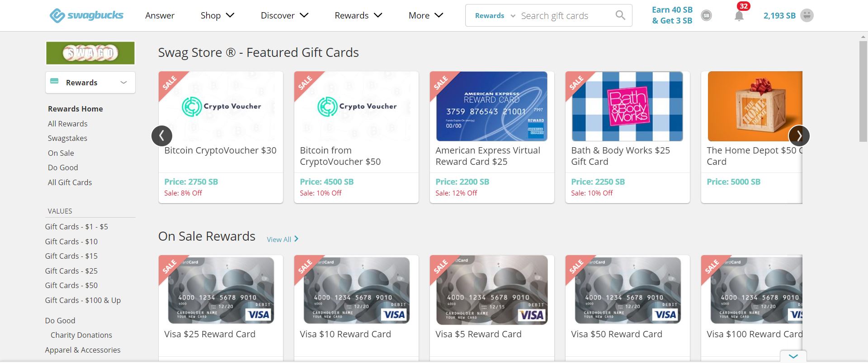Screen dimensions: 868x363
Task: Click the SB coin icon
Action: point(706,16)
